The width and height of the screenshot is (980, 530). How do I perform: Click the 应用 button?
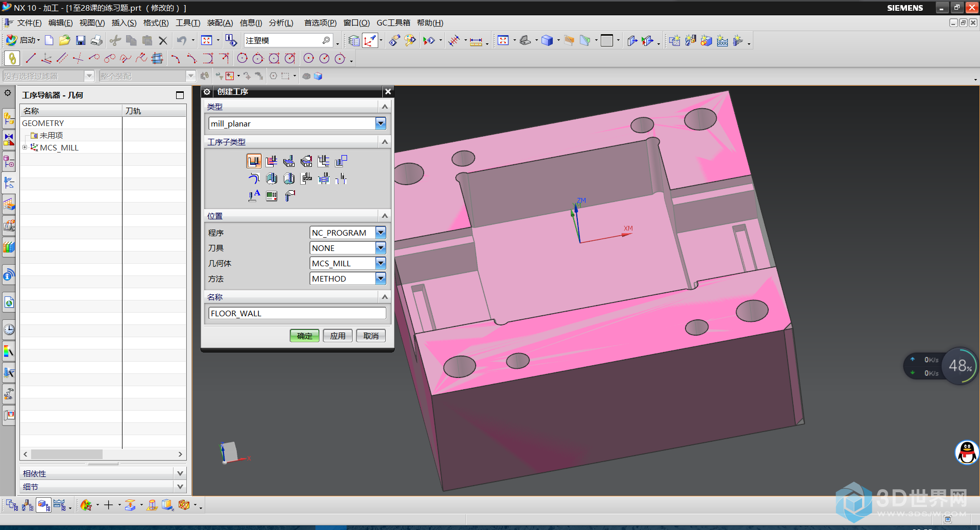338,336
